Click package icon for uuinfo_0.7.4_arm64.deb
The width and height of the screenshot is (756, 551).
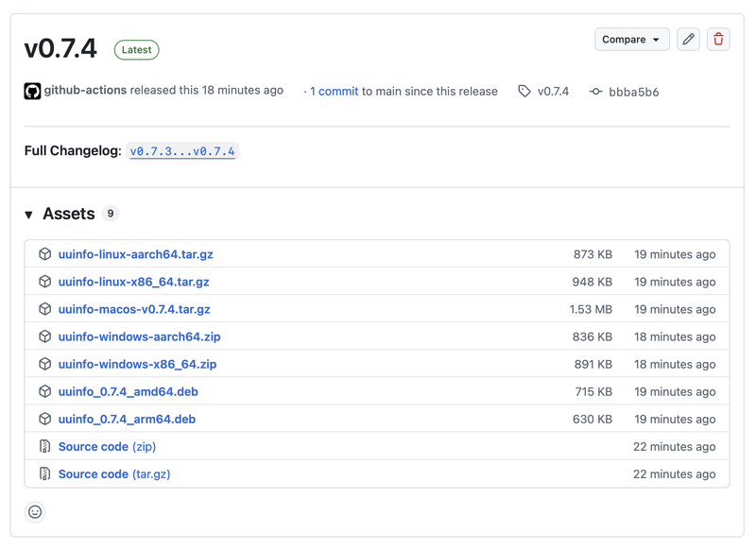pos(44,419)
